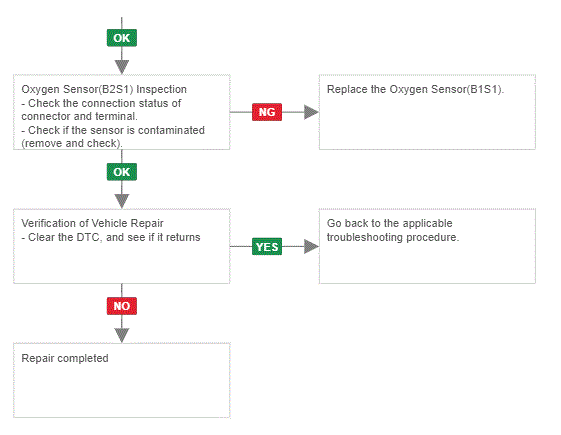The width and height of the screenshot is (561, 435).
Task: Click the arrowhead above Repair completed box
Action: (122, 336)
